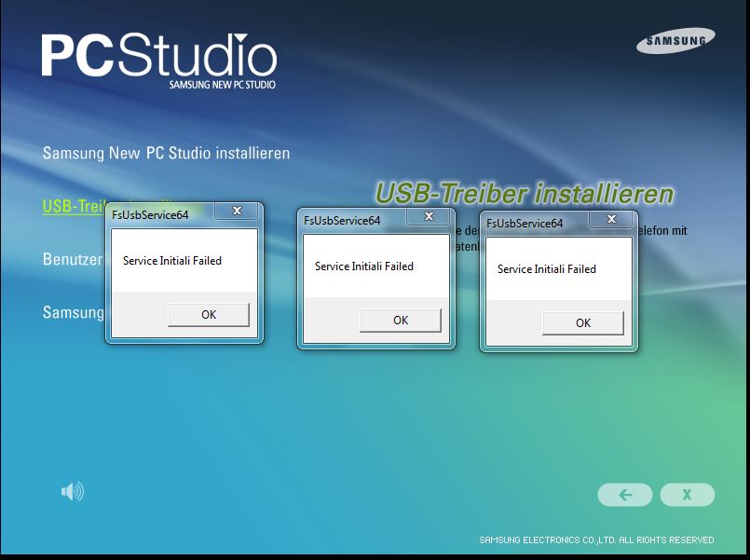
Task: Select Samsung New PC Studio installieren
Action: coord(166,154)
